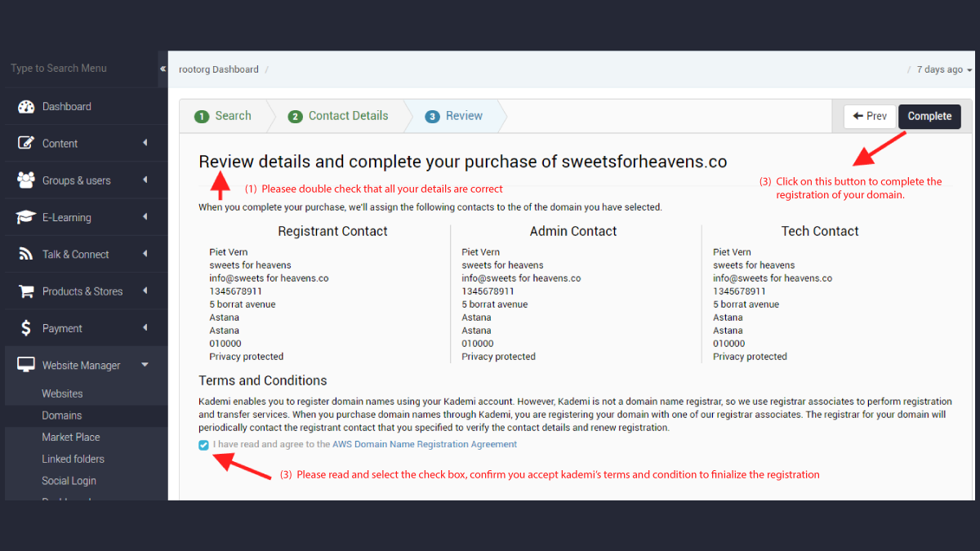
Task: Switch to the Contact Details step
Action: tap(338, 116)
